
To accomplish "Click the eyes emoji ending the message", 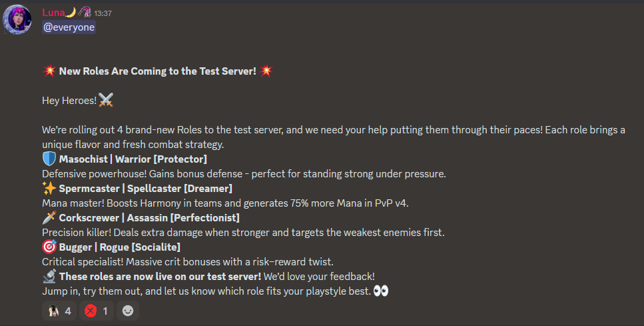I will (x=381, y=291).
